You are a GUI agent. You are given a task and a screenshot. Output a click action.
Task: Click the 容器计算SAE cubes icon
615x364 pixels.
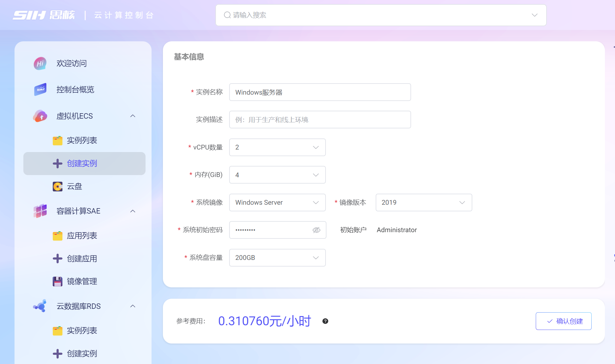[40, 211]
